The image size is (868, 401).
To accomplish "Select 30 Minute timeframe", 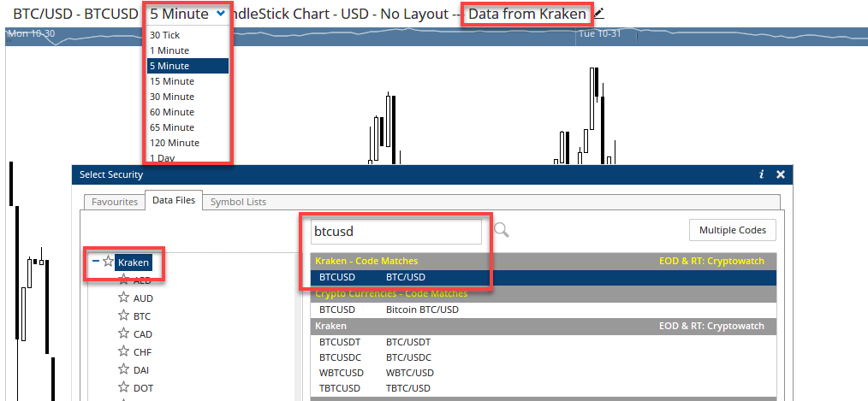I will (x=187, y=97).
